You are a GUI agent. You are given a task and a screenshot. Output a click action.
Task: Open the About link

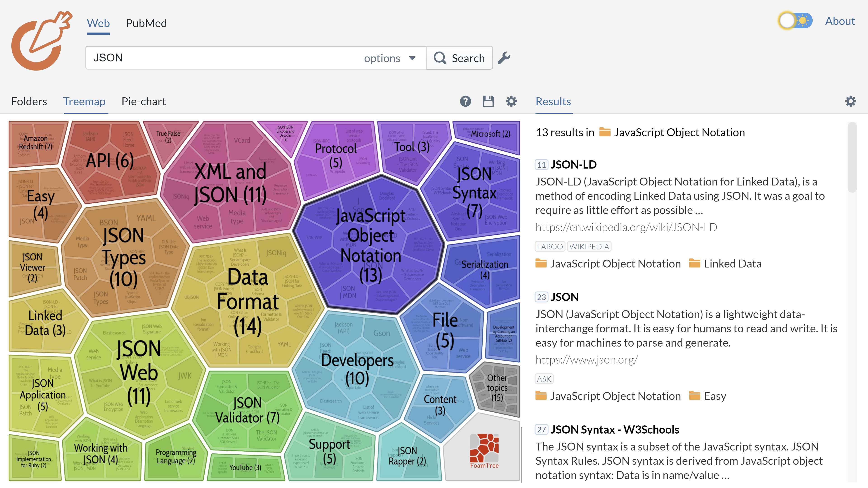(840, 21)
